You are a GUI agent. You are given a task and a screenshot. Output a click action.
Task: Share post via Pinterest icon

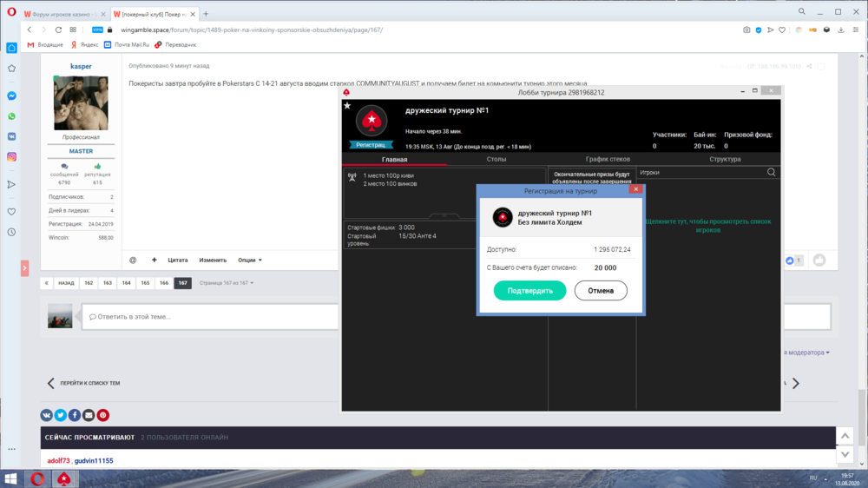tap(102, 415)
